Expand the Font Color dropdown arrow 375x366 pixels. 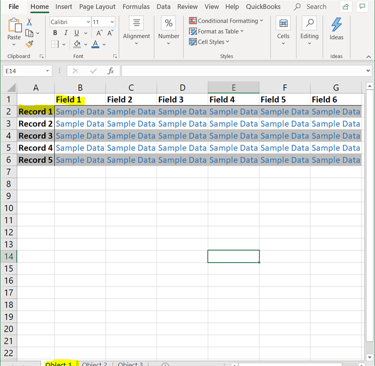pos(104,44)
